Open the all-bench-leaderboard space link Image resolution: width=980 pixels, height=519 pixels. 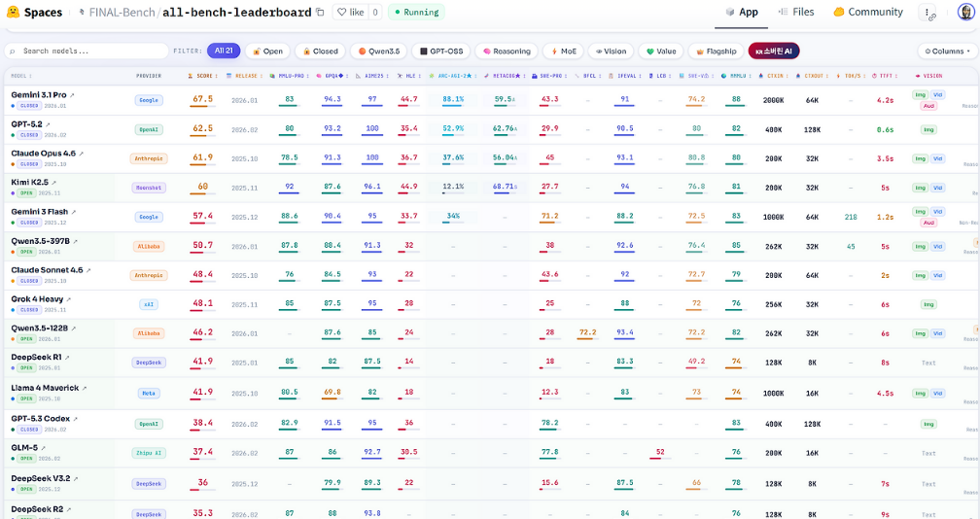pyautogui.click(x=237, y=12)
